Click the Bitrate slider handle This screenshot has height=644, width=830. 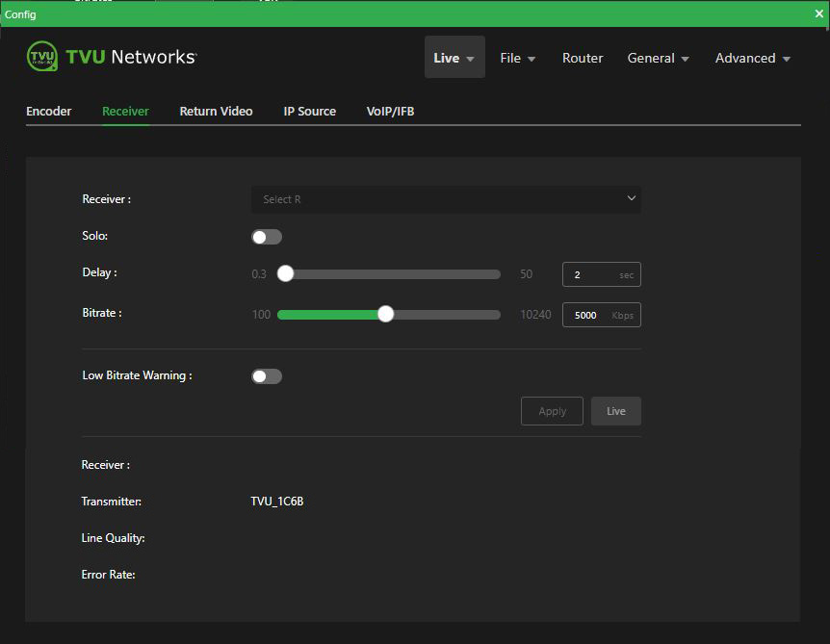[x=385, y=313]
